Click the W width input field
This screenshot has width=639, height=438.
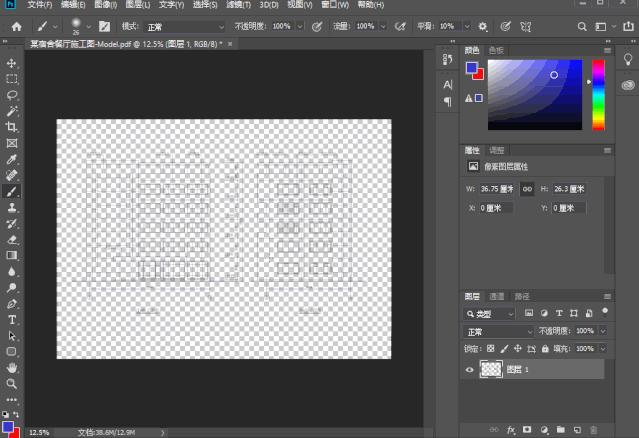pos(496,189)
